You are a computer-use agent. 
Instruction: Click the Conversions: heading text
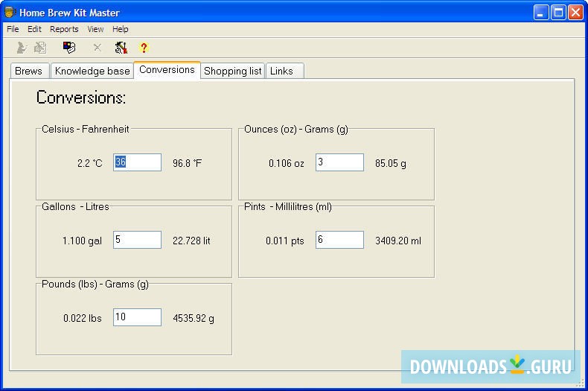click(x=81, y=98)
